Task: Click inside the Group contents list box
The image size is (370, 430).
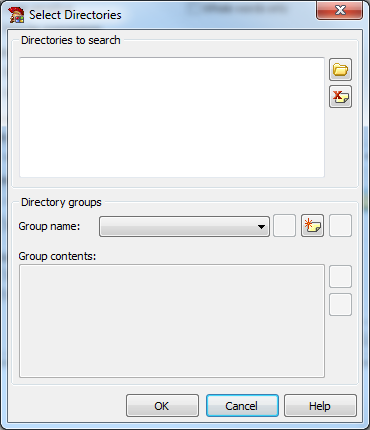Action: pyautogui.click(x=172, y=321)
